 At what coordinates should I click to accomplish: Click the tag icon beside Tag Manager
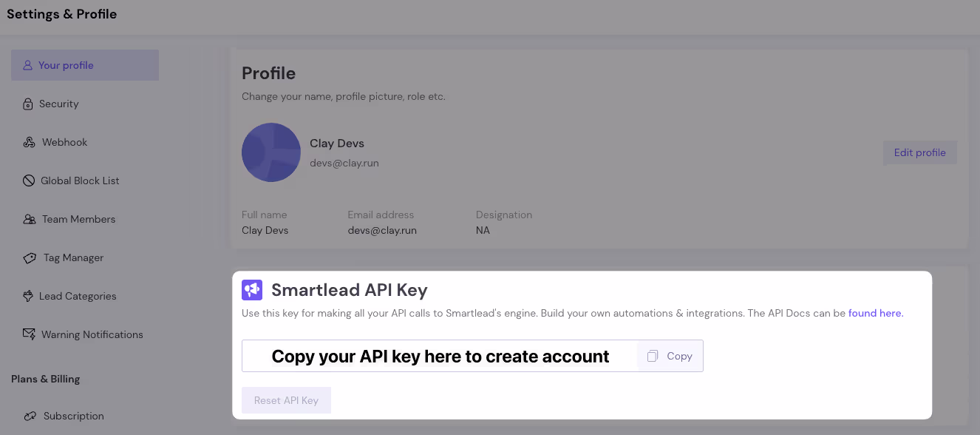[30, 258]
